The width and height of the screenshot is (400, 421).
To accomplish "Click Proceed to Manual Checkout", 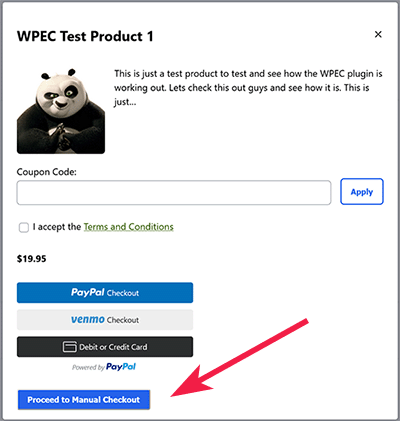I will pos(84,400).
